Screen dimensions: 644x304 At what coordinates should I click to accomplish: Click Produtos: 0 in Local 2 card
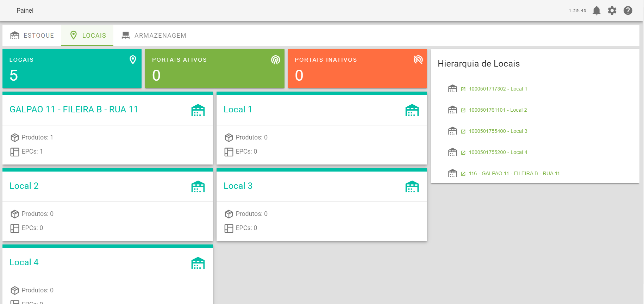tap(38, 214)
